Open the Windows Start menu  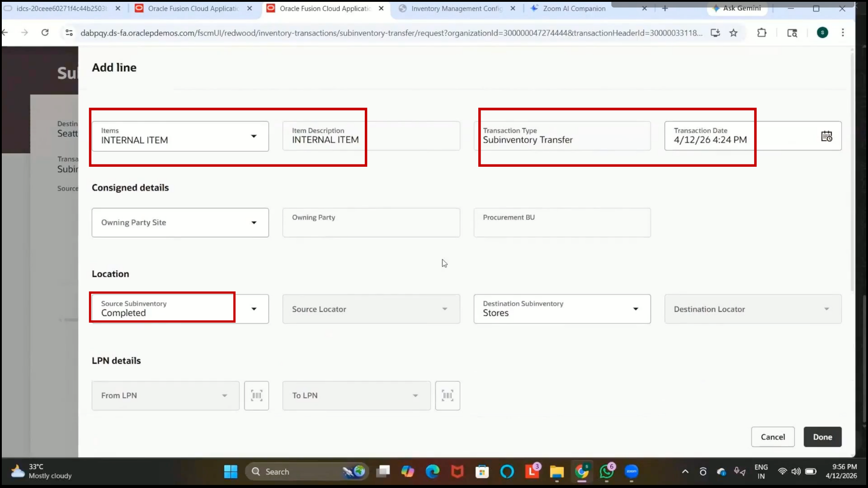231,472
